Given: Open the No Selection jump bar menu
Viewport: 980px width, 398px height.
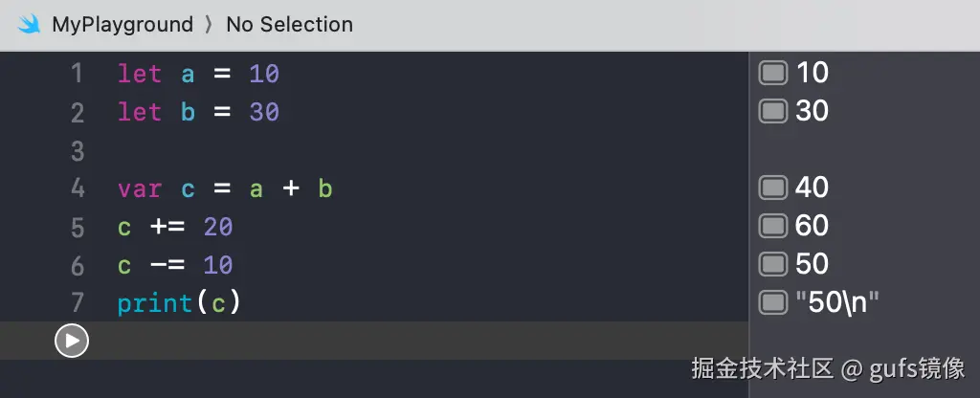Looking at the screenshot, I should [x=289, y=25].
